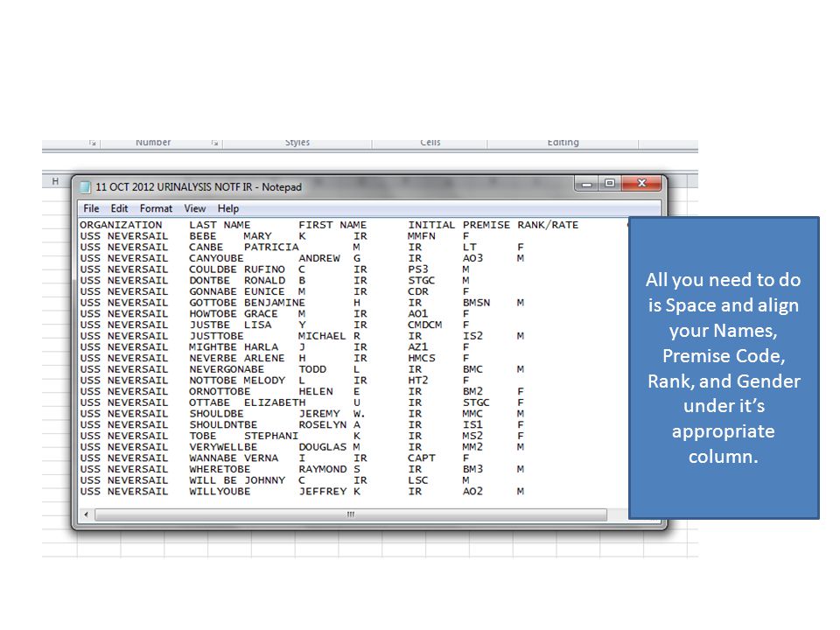The width and height of the screenshot is (840, 630).
Task: Click the last name WANNABE
Action: tap(213, 458)
